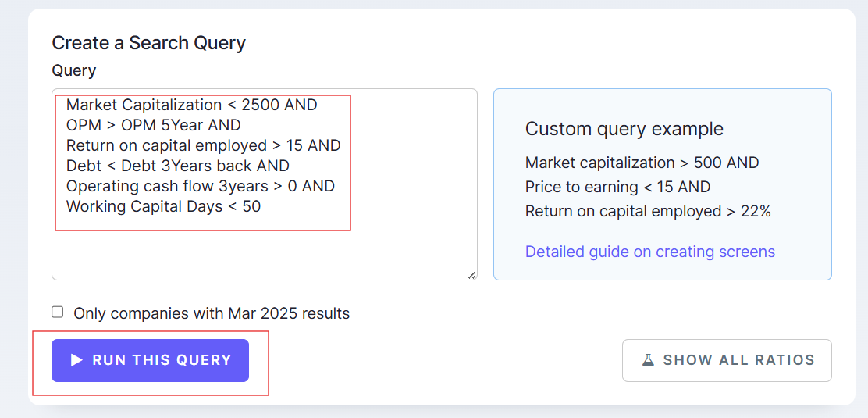The height and width of the screenshot is (418, 868).
Task: Place cursor at 'Working Capital Days < 50' line
Action: [x=163, y=206]
